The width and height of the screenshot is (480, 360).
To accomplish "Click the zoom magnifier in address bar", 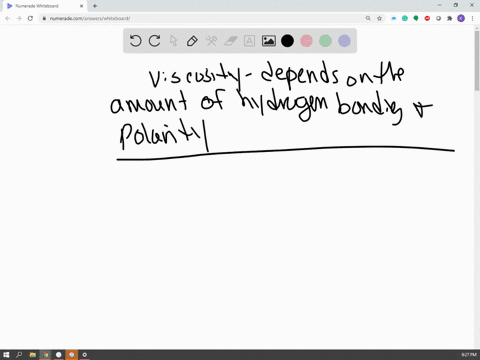I will (368, 18).
